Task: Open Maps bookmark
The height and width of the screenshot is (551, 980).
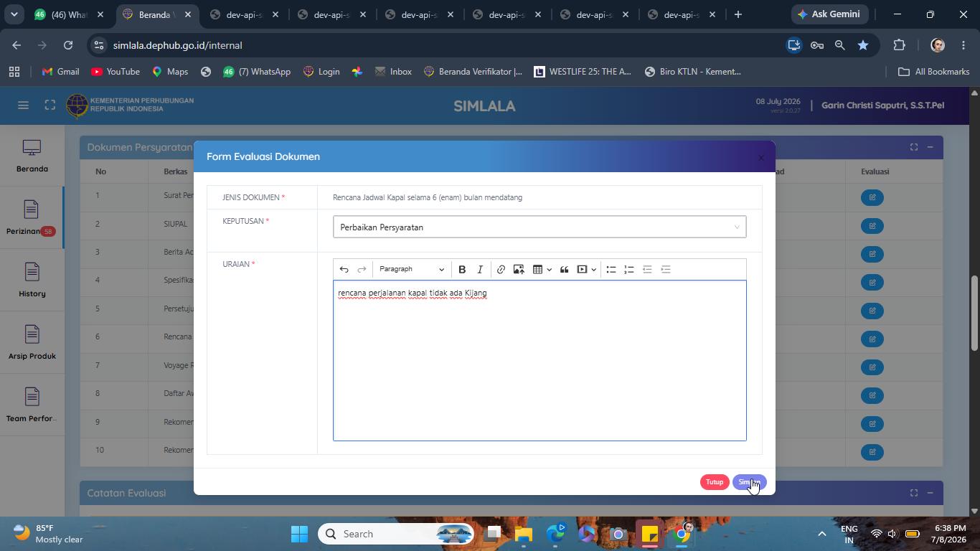Action: click(x=170, y=72)
